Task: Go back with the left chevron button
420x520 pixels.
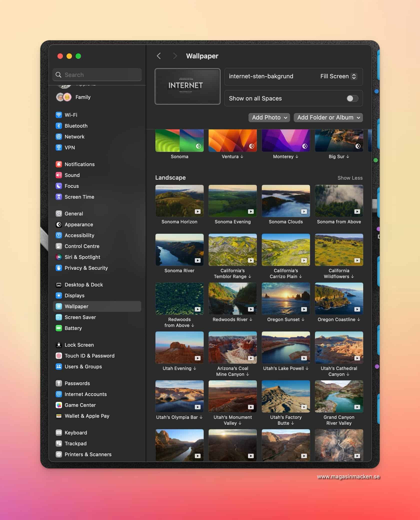Action: tap(159, 56)
